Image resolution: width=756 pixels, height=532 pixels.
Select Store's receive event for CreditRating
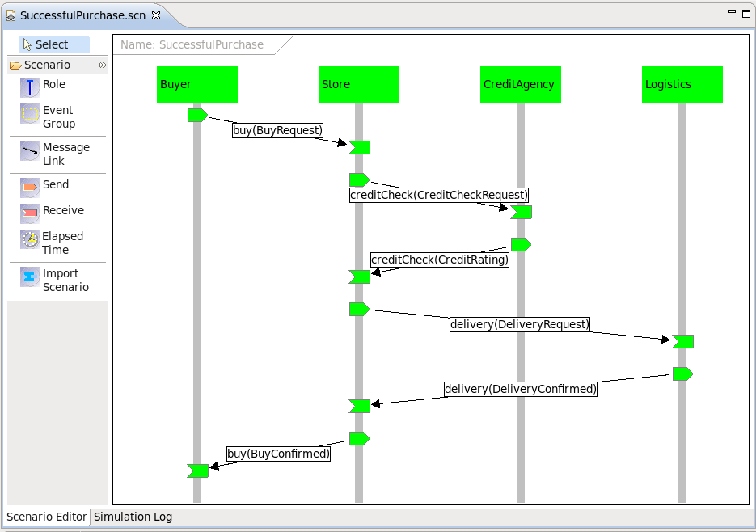[x=359, y=277]
